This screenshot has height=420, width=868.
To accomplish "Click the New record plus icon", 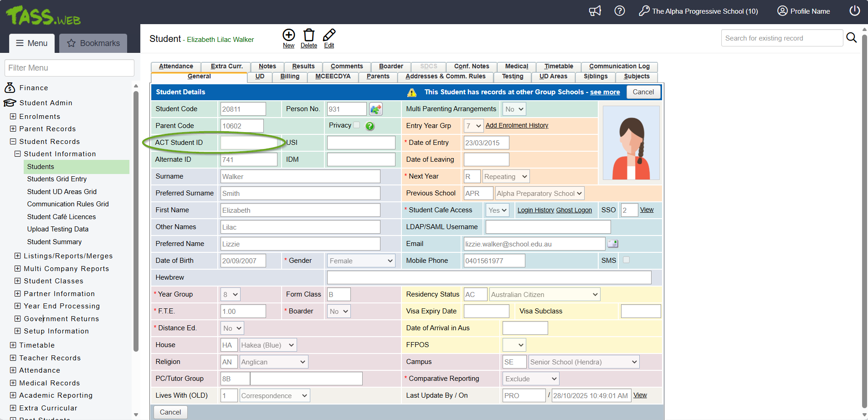I will pos(288,35).
